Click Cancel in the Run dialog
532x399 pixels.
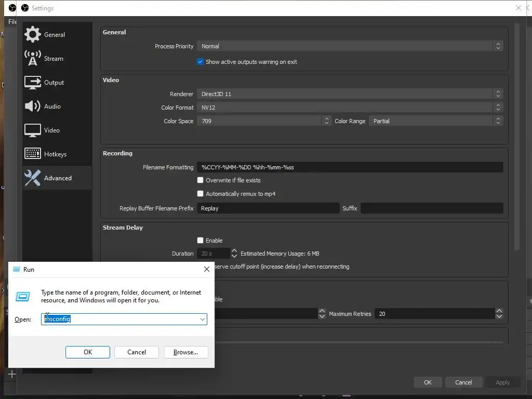click(137, 352)
